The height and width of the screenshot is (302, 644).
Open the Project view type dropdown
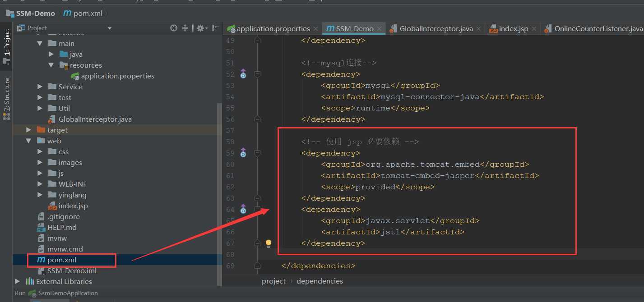tap(110, 28)
